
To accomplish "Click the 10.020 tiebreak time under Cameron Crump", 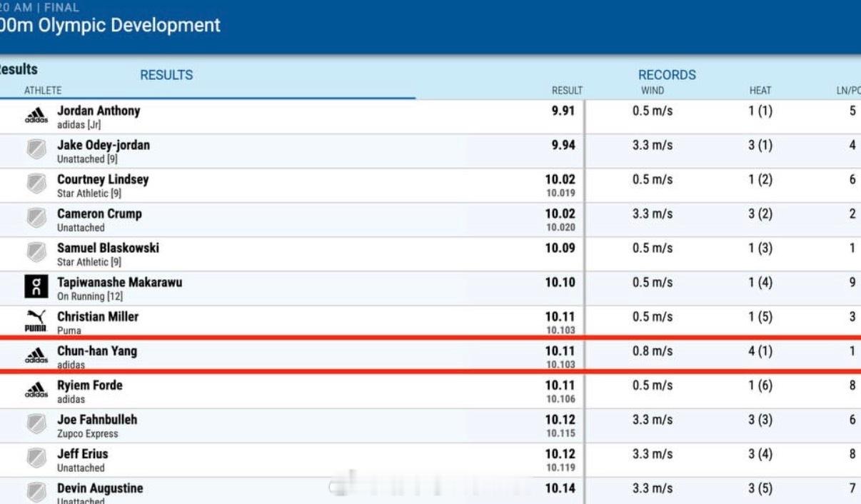I will (560, 228).
